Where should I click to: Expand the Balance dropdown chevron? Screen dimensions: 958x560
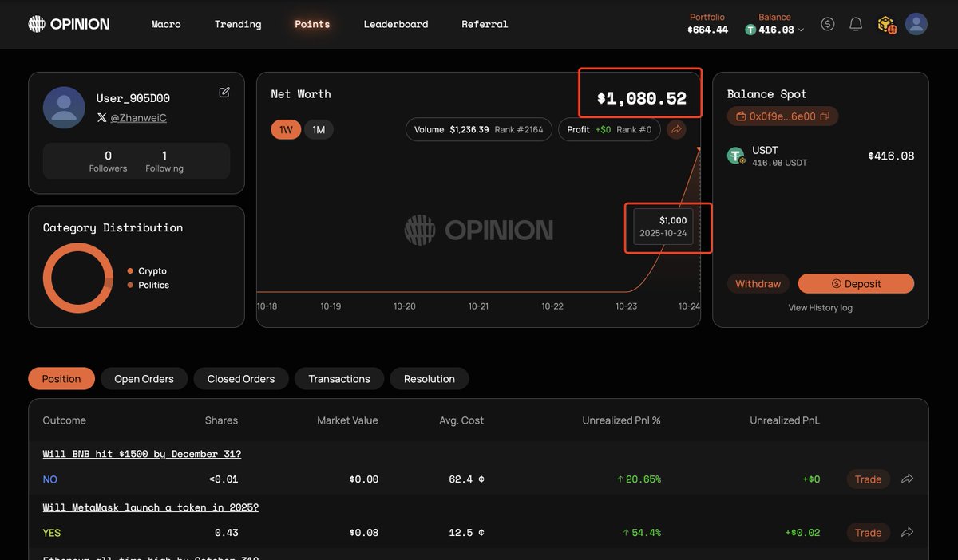pyautogui.click(x=802, y=30)
